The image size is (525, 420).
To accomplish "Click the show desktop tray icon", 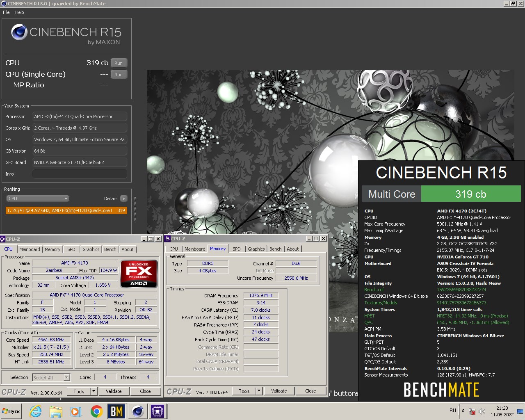I will (520, 411).
